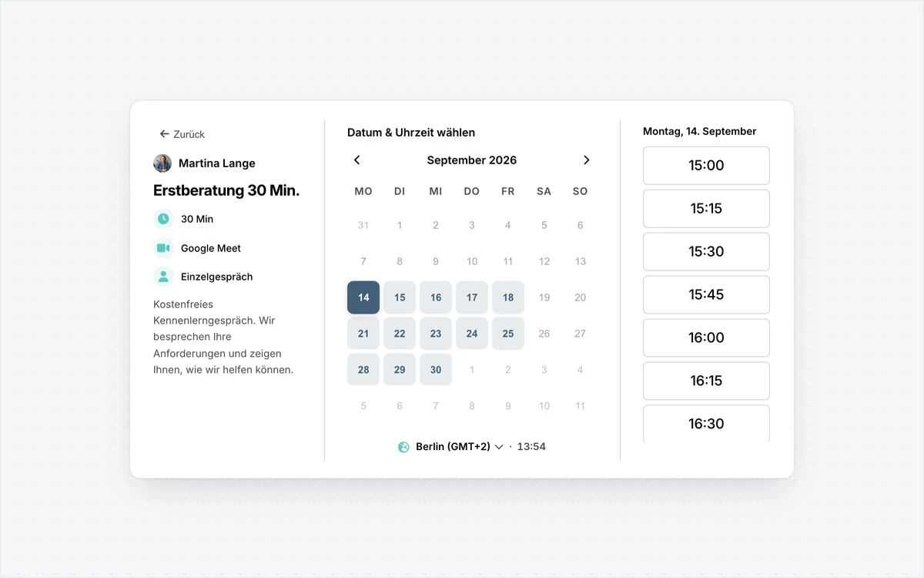Choose September 15 in calendar
The image size is (924, 578).
(x=400, y=297)
